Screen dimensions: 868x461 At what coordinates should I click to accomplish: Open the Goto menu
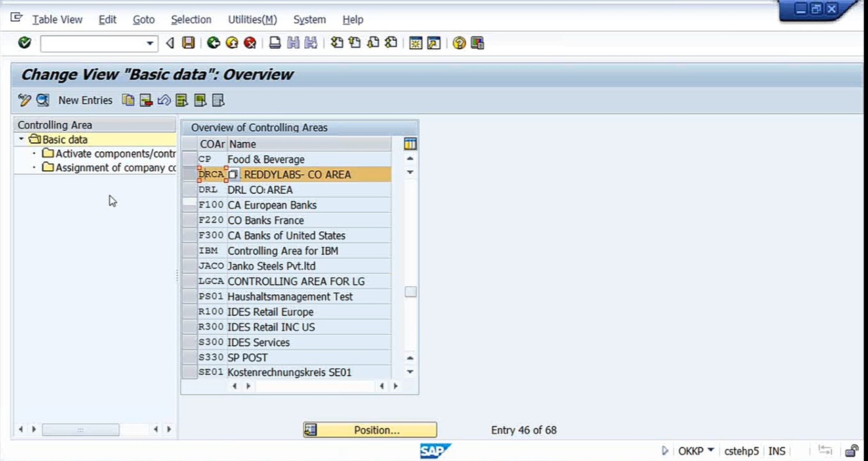tap(144, 20)
